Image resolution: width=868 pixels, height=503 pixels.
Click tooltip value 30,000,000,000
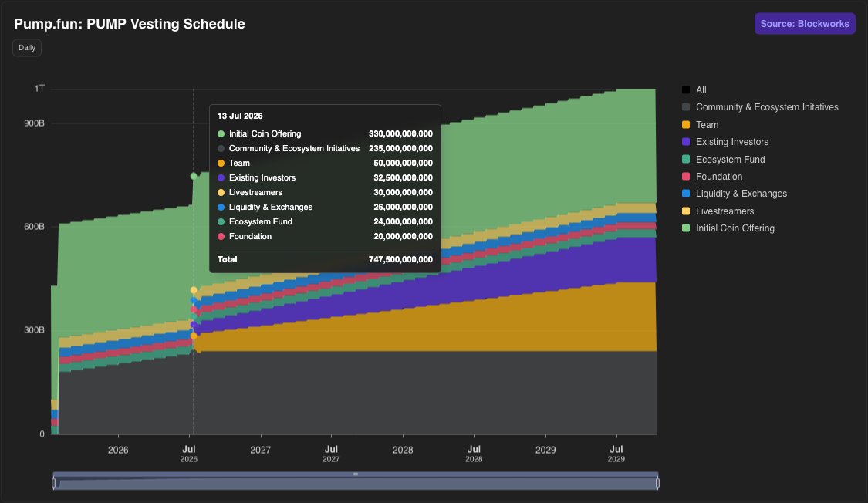click(x=403, y=193)
